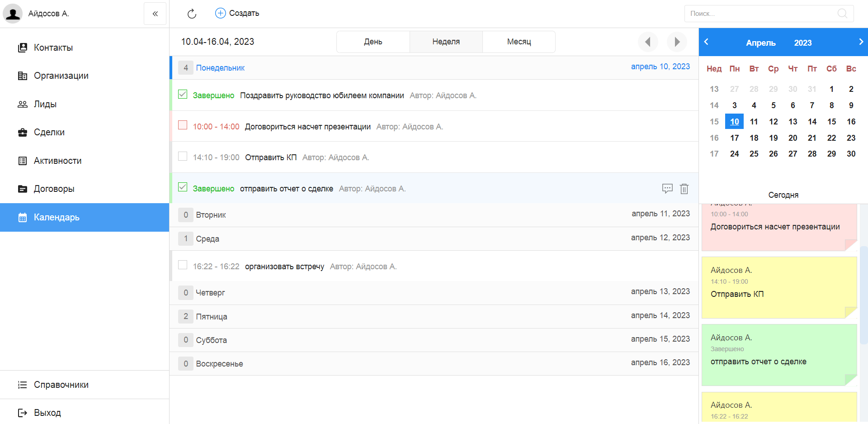Image resolution: width=868 pixels, height=424 pixels.
Task: Show next month in mini calendar
Action: coord(861,42)
